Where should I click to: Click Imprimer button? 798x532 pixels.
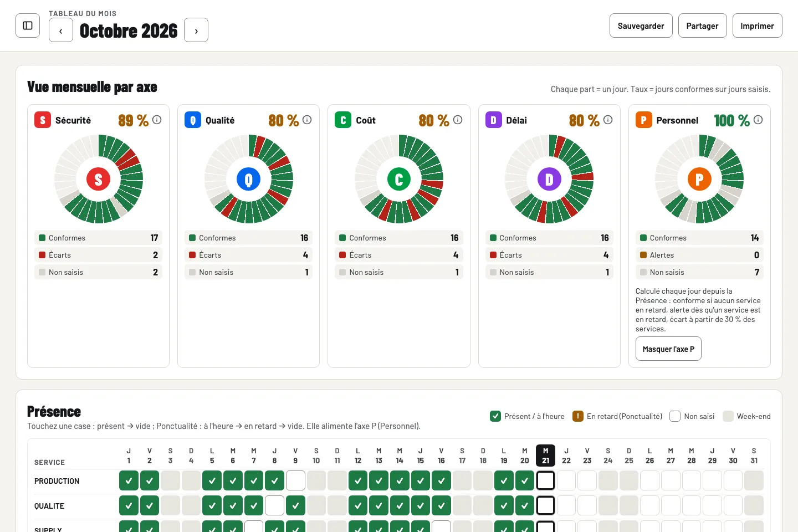pyautogui.click(x=758, y=25)
